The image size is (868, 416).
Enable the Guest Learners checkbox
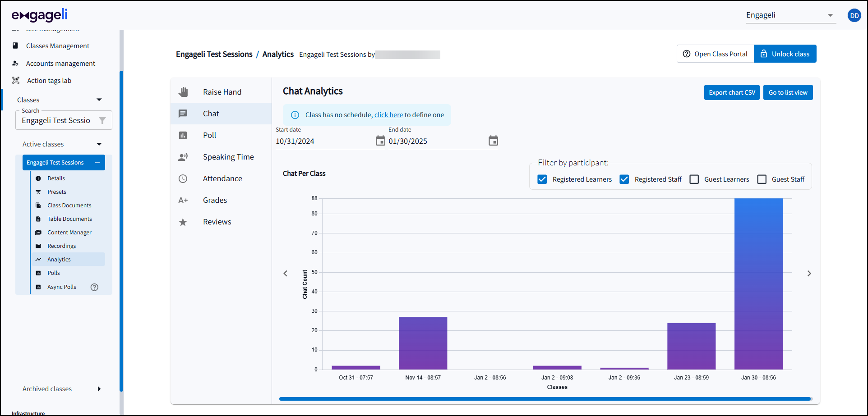pyautogui.click(x=694, y=179)
